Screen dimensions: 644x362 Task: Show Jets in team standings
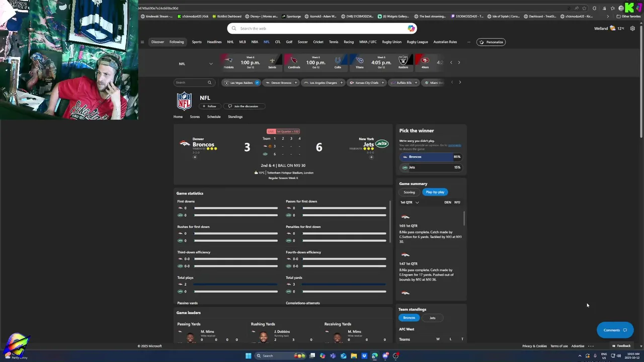point(432,318)
